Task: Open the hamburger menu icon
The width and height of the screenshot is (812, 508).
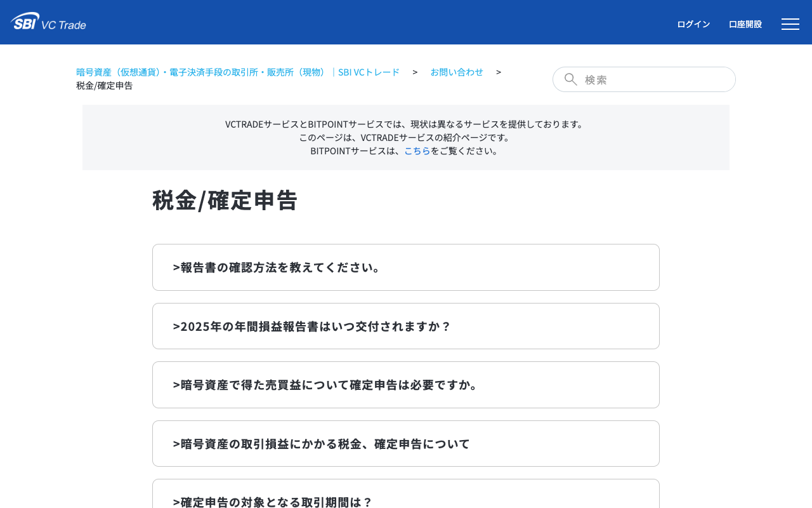Action: coord(790,24)
